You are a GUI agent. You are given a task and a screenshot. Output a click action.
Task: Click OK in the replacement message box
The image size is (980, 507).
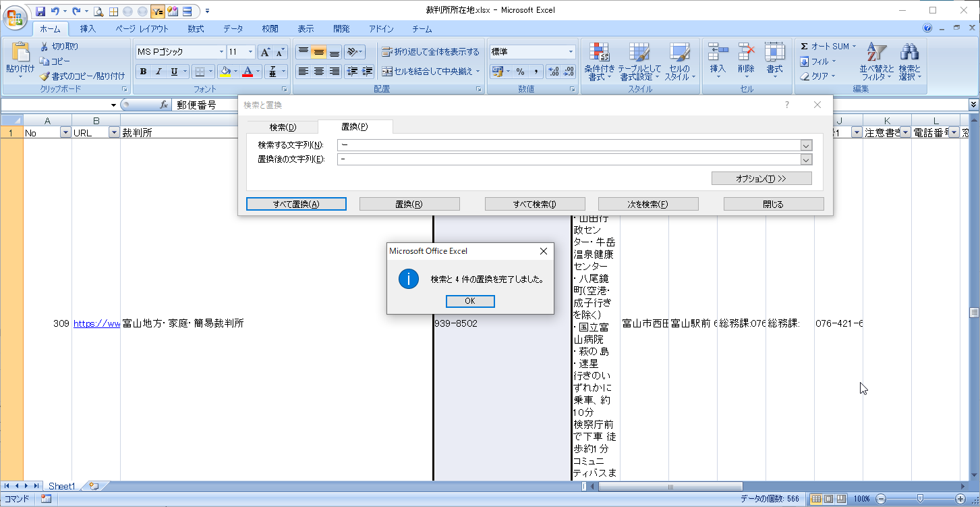[470, 301]
